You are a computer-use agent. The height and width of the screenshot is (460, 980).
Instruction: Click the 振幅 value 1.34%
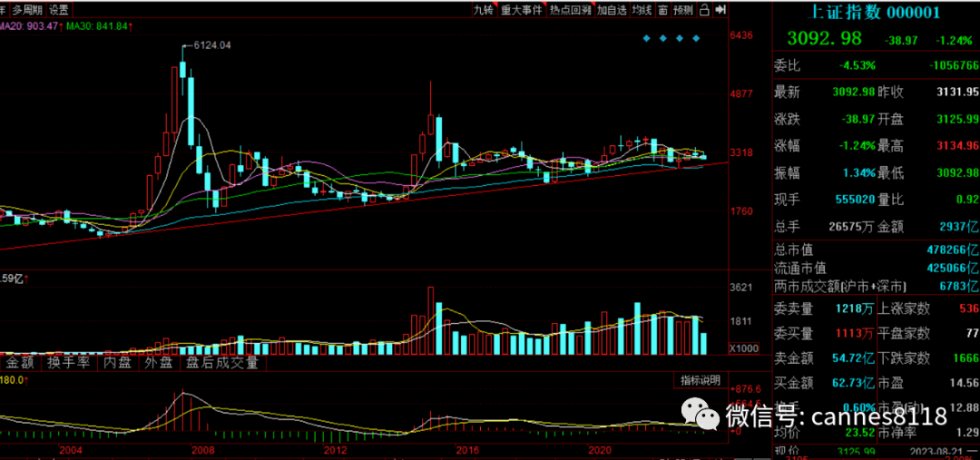[859, 173]
